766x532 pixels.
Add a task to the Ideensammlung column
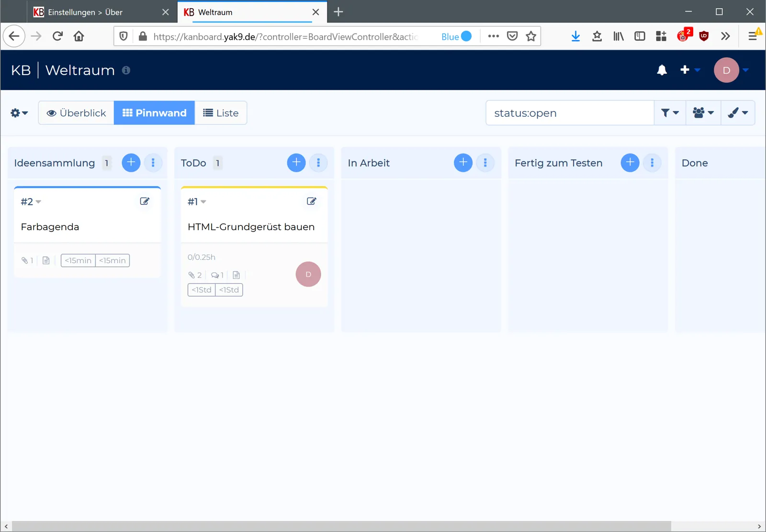click(131, 163)
